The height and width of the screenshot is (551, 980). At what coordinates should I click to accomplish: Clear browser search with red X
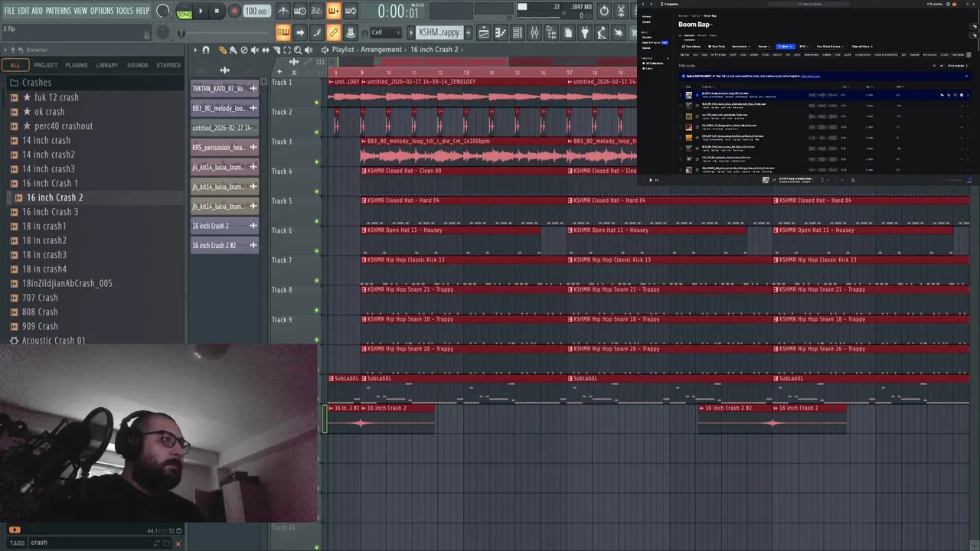click(x=178, y=543)
